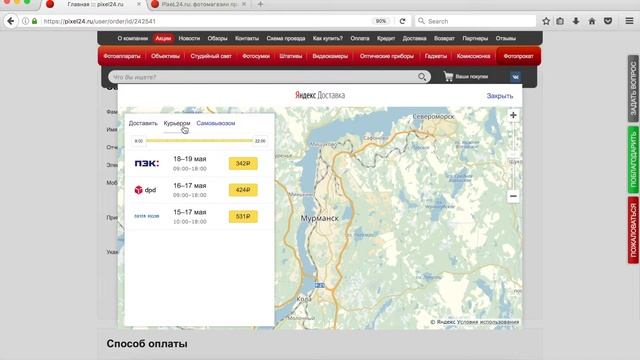Open the 'Комиссионка' category
The width and height of the screenshot is (640, 360).
[473, 56]
